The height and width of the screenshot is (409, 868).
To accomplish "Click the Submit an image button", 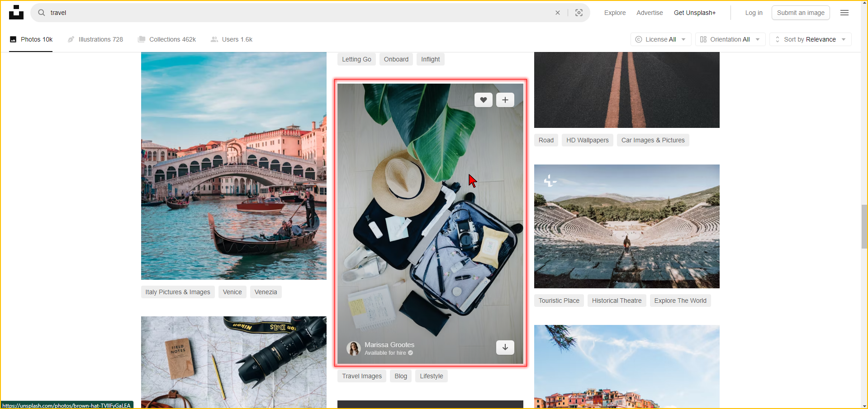I will (800, 13).
